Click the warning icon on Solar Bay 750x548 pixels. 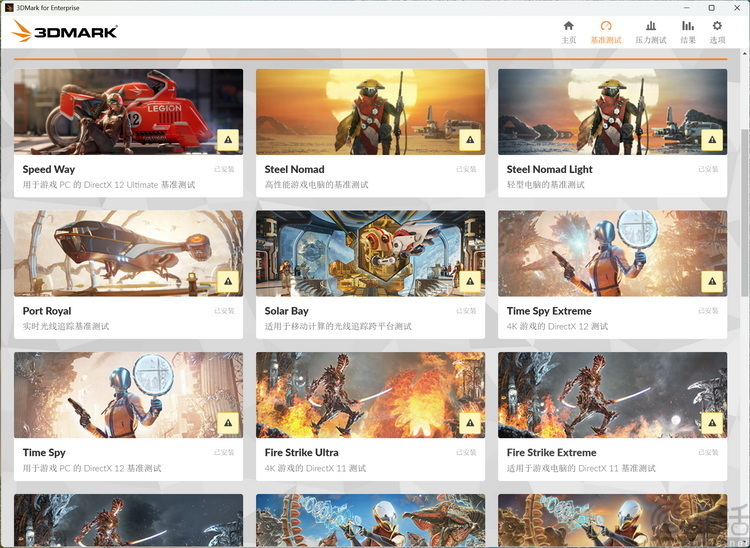470,282
